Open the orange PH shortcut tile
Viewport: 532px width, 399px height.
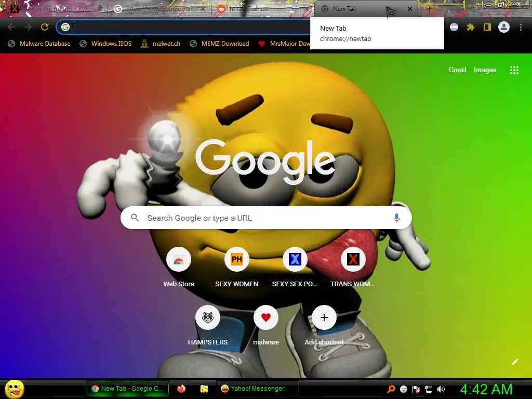[x=237, y=268]
